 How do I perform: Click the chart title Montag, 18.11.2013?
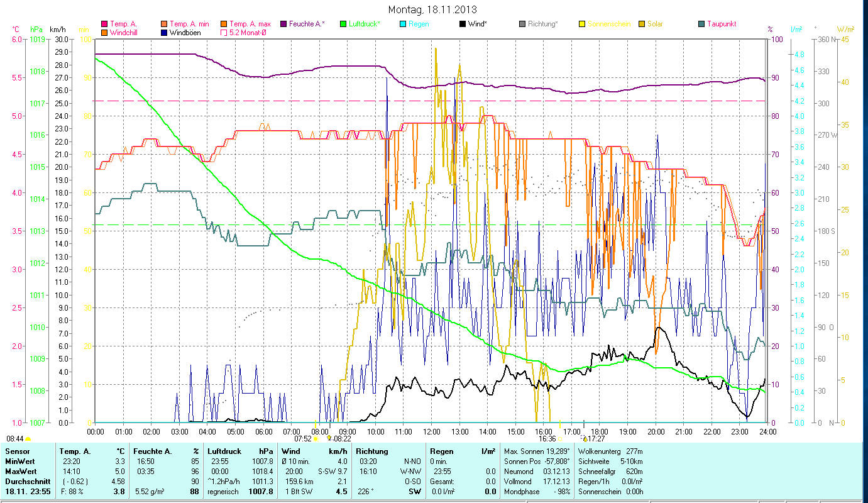click(432, 9)
